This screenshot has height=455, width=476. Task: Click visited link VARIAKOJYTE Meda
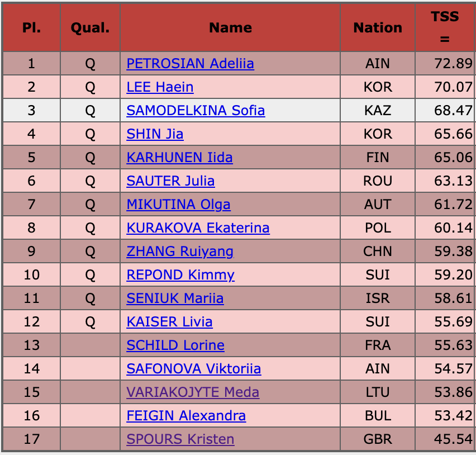pyautogui.click(x=193, y=392)
